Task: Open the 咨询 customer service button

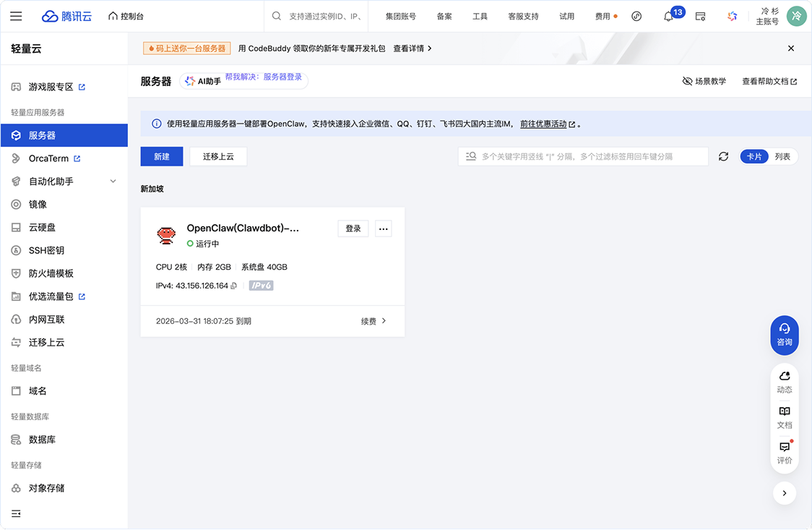Action: 785,335
